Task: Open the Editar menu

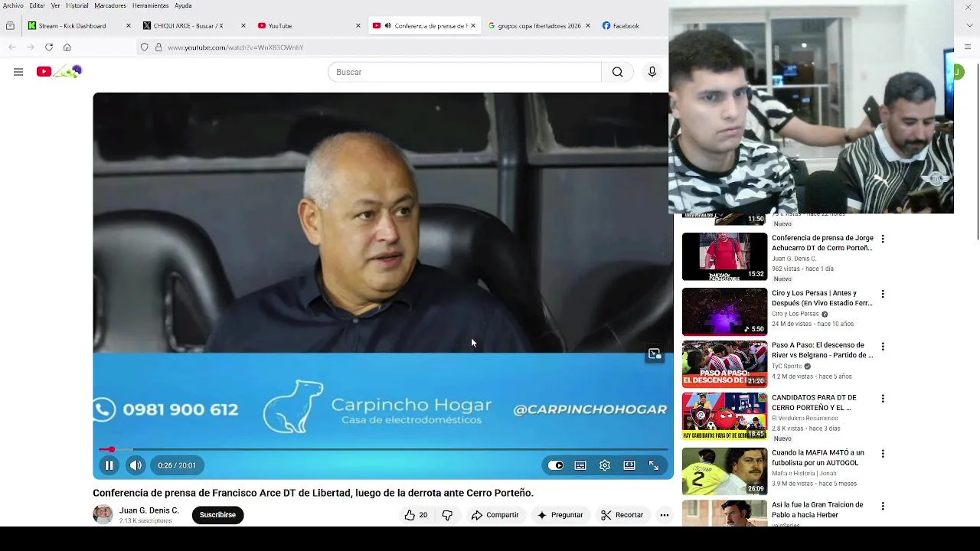Action: coord(37,5)
